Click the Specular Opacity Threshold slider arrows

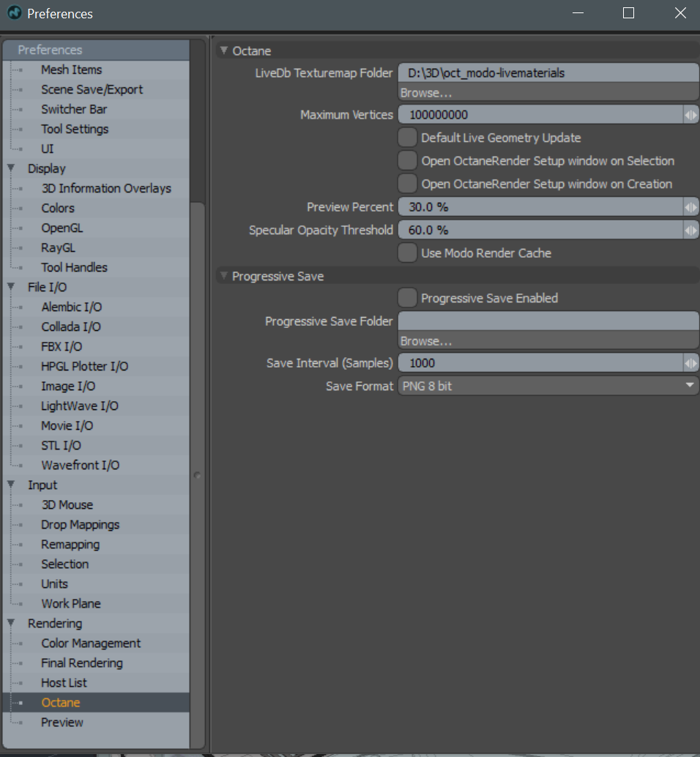690,231
